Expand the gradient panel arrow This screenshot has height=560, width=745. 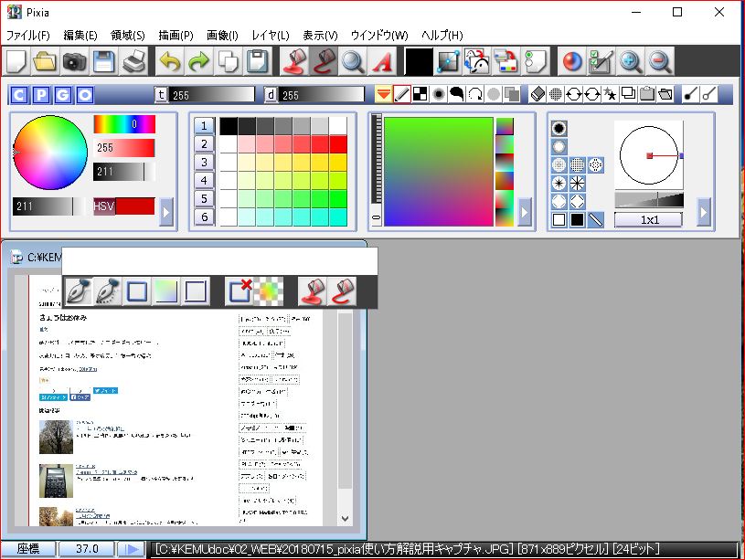pyautogui.click(x=524, y=211)
